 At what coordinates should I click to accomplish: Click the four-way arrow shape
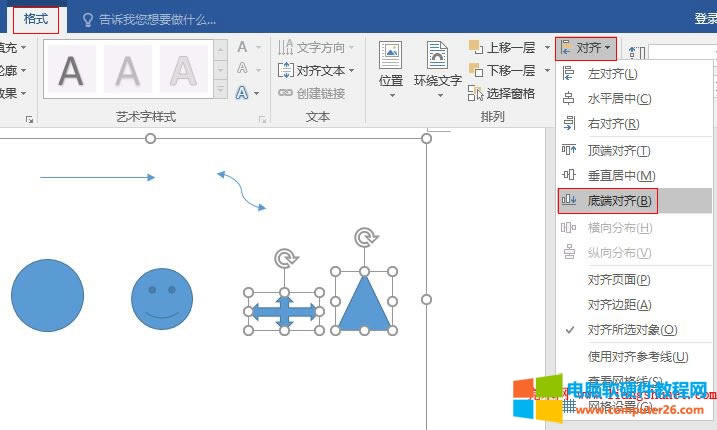284,312
